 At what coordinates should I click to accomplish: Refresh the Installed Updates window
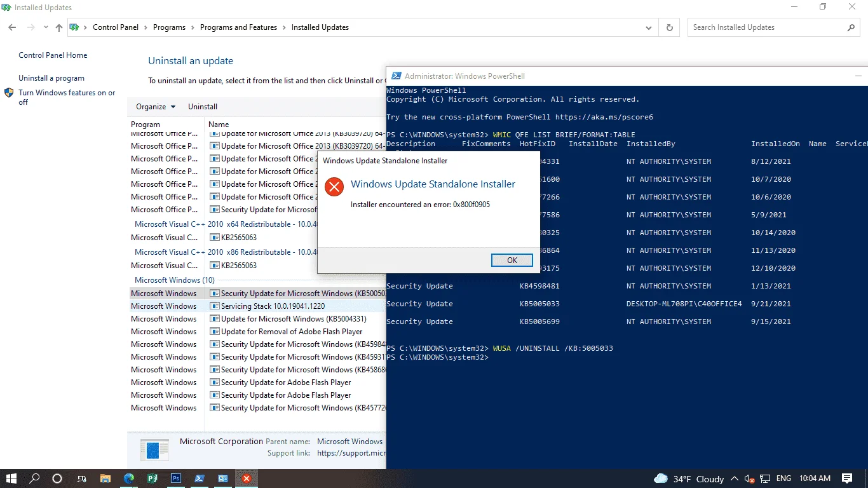[669, 27]
